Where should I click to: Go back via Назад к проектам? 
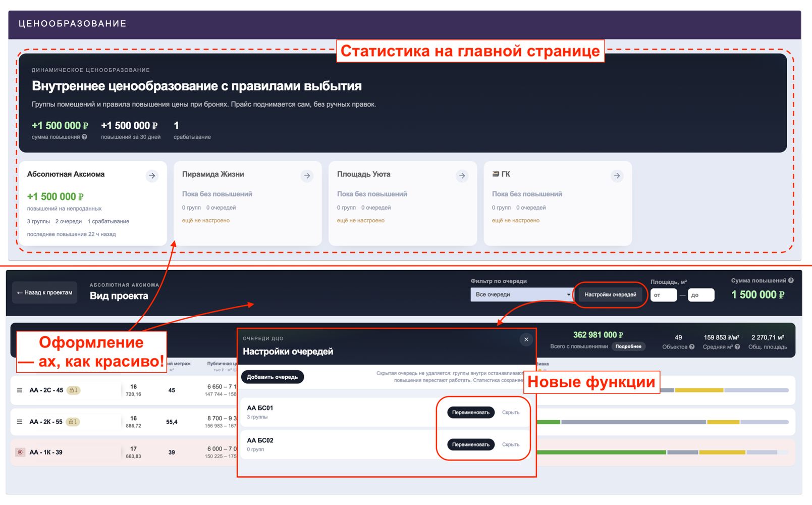tap(44, 292)
